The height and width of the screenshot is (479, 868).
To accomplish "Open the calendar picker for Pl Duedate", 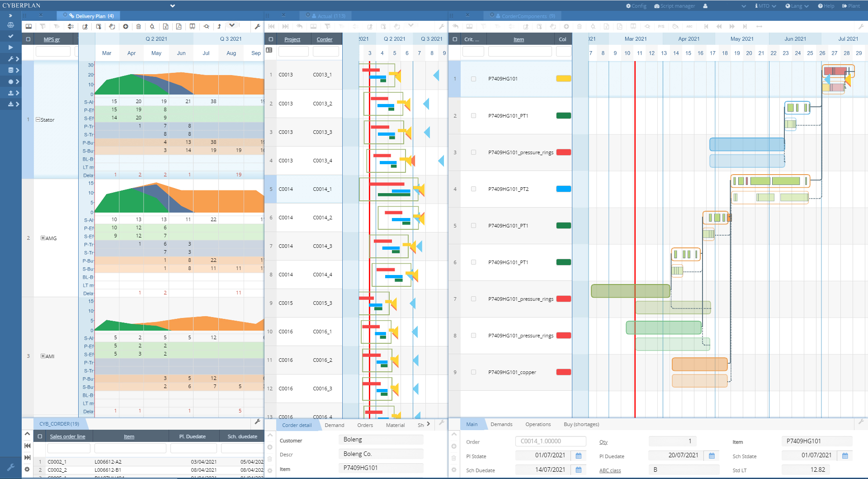I will pyautogui.click(x=710, y=455).
